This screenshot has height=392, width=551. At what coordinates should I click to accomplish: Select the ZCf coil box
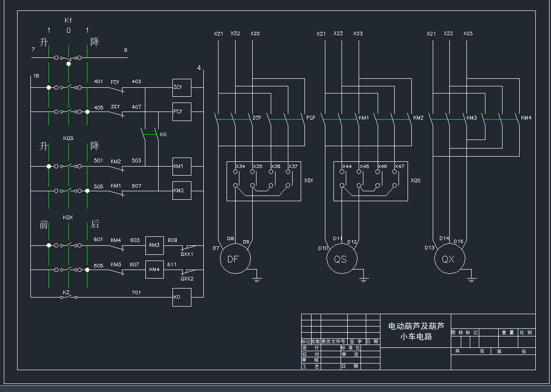click(181, 88)
